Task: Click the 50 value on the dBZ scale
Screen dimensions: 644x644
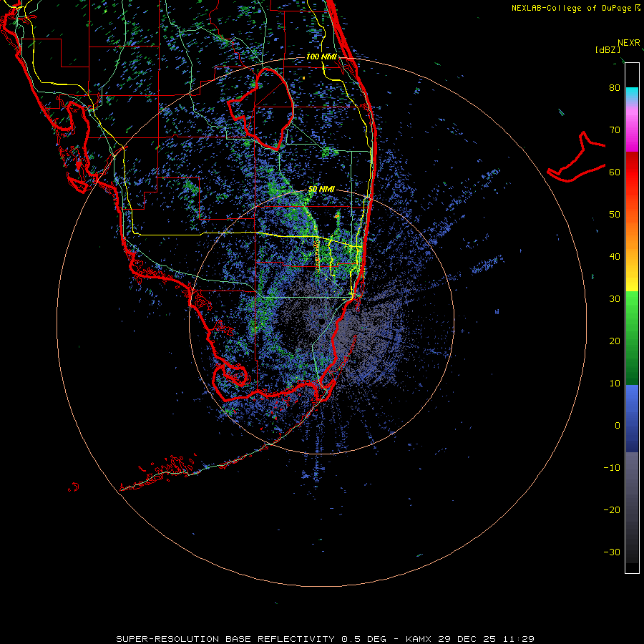Action: tap(615, 215)
